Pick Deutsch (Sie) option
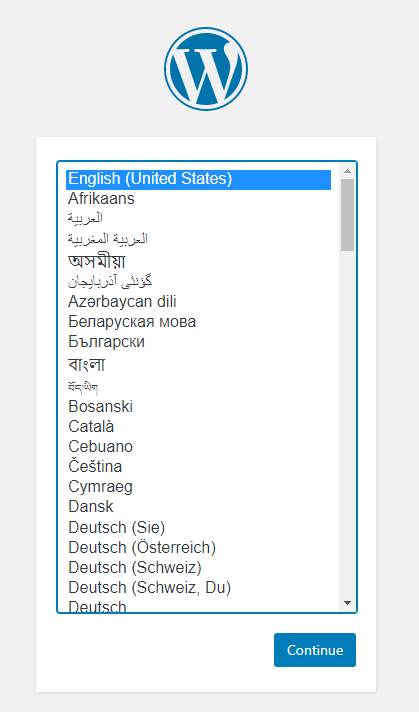 click(x=198, y=527)
